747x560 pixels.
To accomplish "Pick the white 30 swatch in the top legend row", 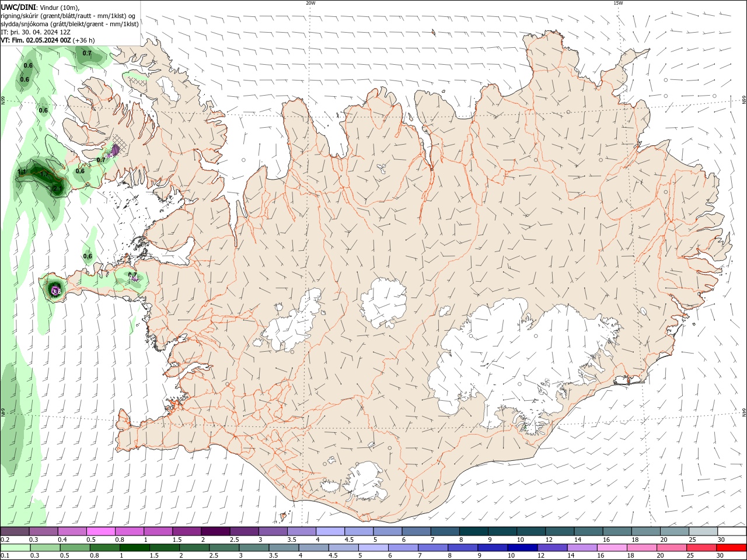I will (x=732, y=531).
